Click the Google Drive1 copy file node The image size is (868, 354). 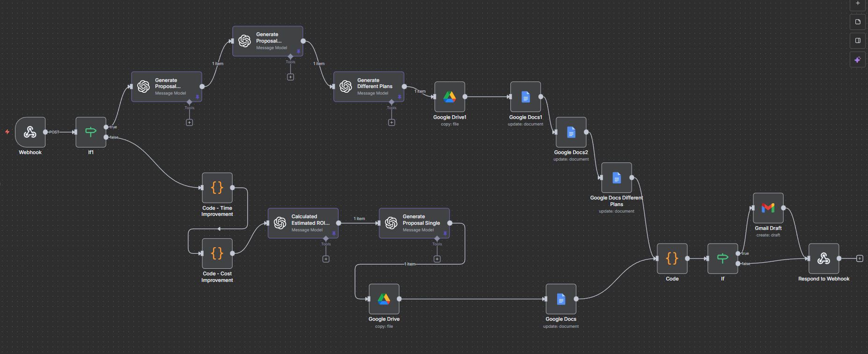(449, 97)
